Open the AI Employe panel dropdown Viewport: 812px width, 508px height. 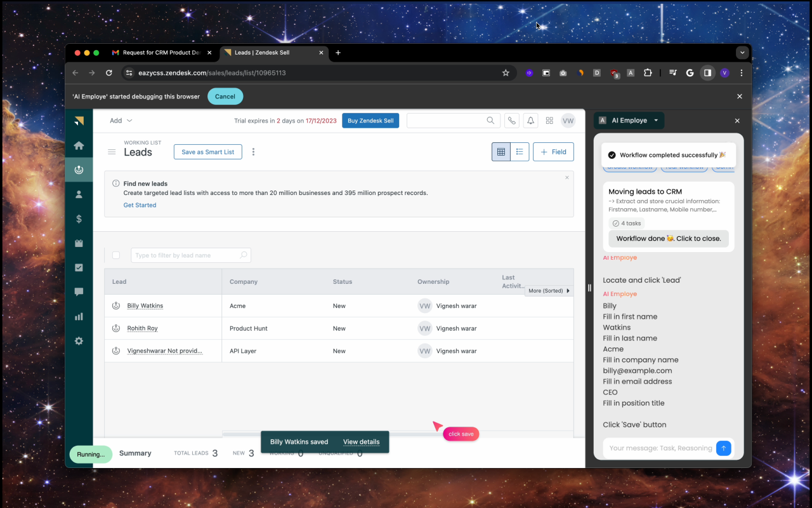pos(629,121)
